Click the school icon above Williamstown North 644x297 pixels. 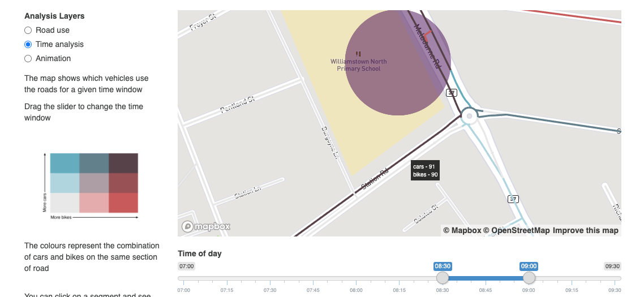click(x=358, y=54)
